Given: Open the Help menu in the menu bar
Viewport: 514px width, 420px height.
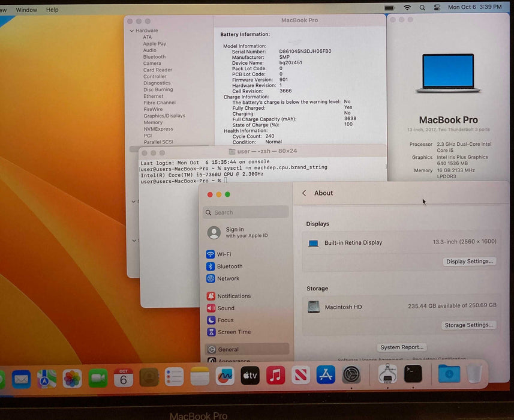Looking at the screenshot, I should point(52,10).
